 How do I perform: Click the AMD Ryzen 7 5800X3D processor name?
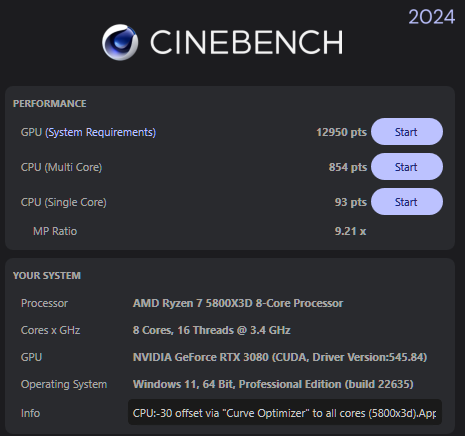click(238, 303)
